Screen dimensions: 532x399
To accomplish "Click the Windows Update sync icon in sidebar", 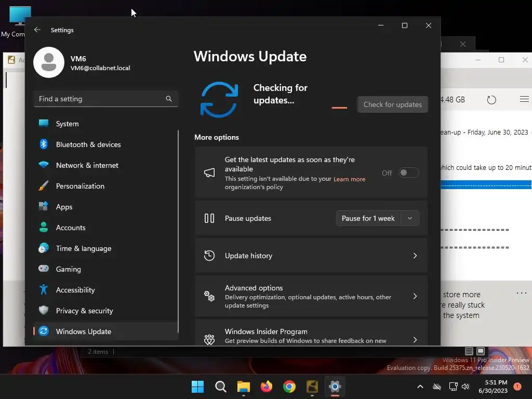I will pyautogui.click(x=44, y=331).
